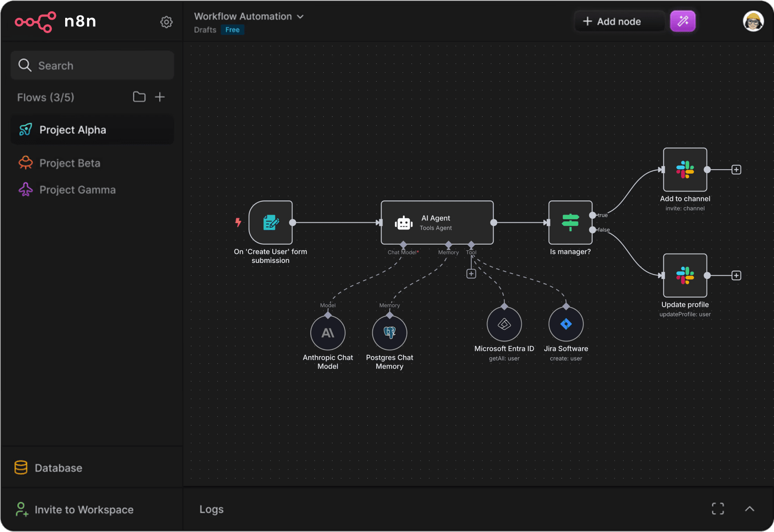774x532 pixels.
Task: Click the Slack icon on Add to channel
Action: (685, 170)
